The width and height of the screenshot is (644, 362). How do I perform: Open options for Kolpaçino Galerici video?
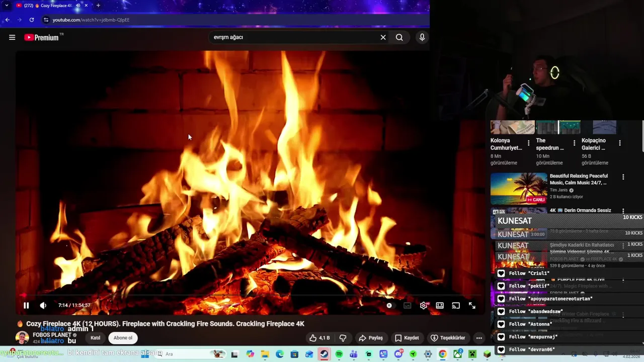[619, 143]
